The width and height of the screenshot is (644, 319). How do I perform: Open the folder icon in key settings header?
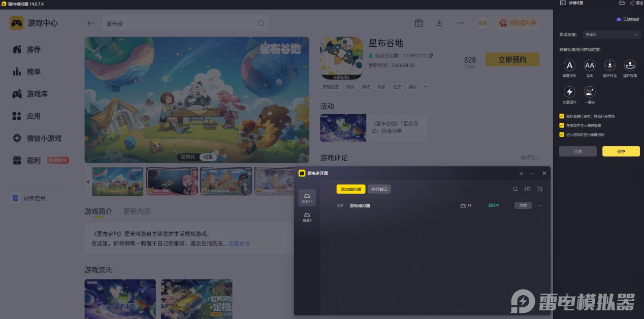point(622,3)
